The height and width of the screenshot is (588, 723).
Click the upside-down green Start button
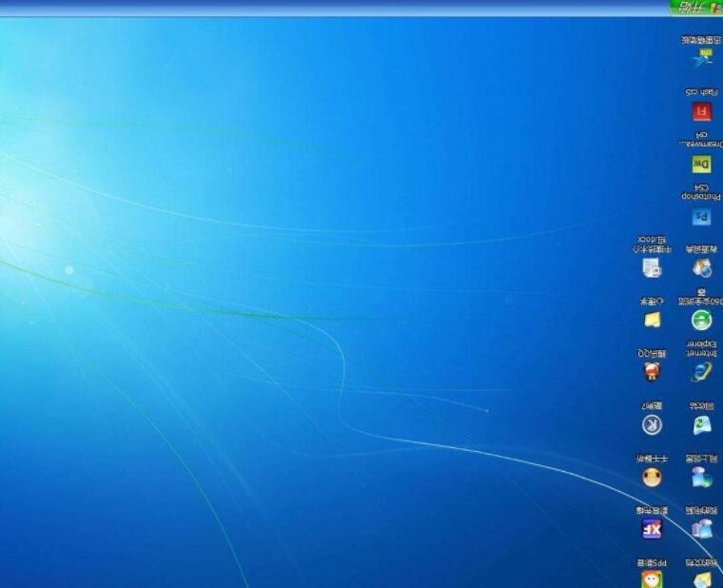click(x=695, y=8)
